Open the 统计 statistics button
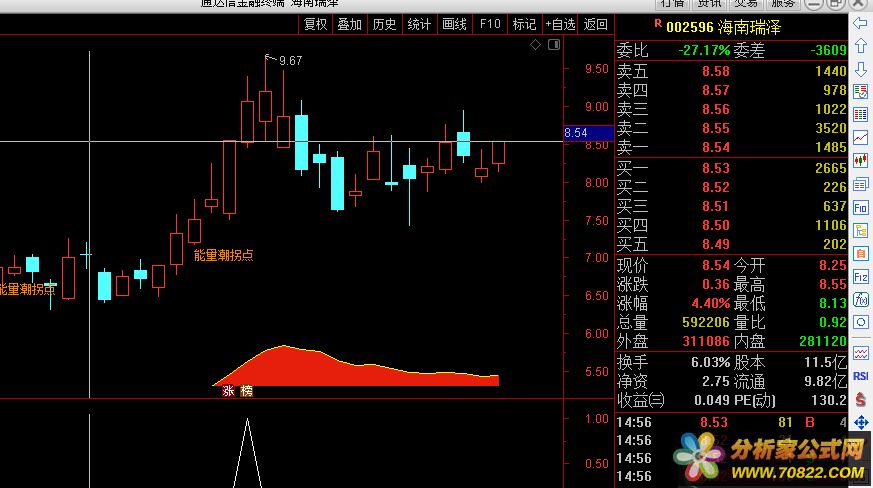873x488 pixels. 419,24
